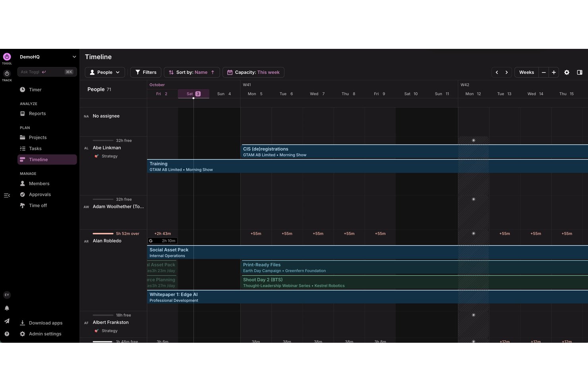
Task: Toggle the sort direction arrow next to Name
Action: point(213,72)
